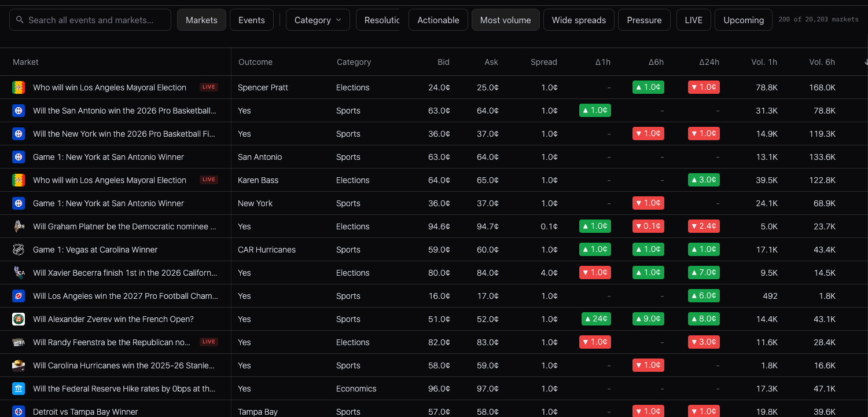
Task: Toggle the Wide spreads filter
Action: (579, 20)
